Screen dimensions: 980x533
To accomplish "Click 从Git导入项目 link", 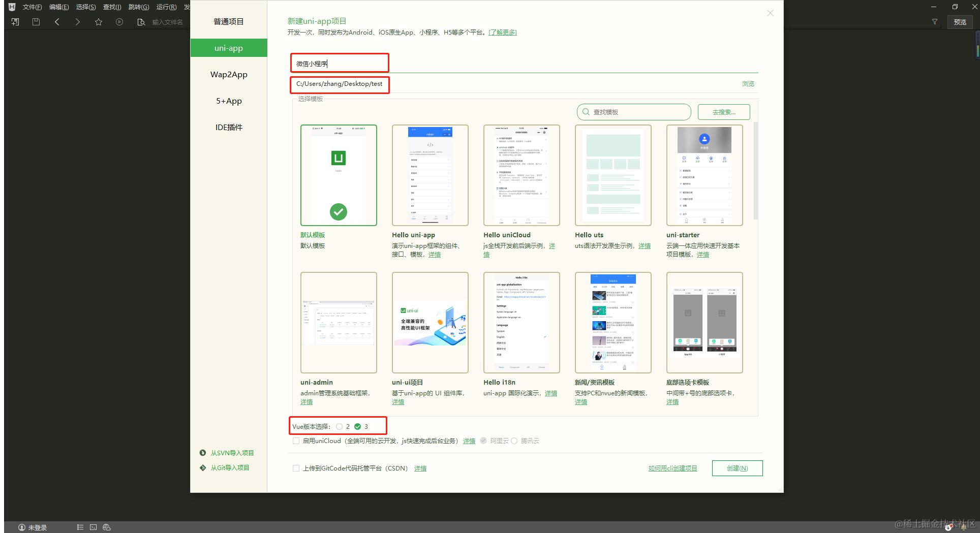I will (x=230, y=467).
